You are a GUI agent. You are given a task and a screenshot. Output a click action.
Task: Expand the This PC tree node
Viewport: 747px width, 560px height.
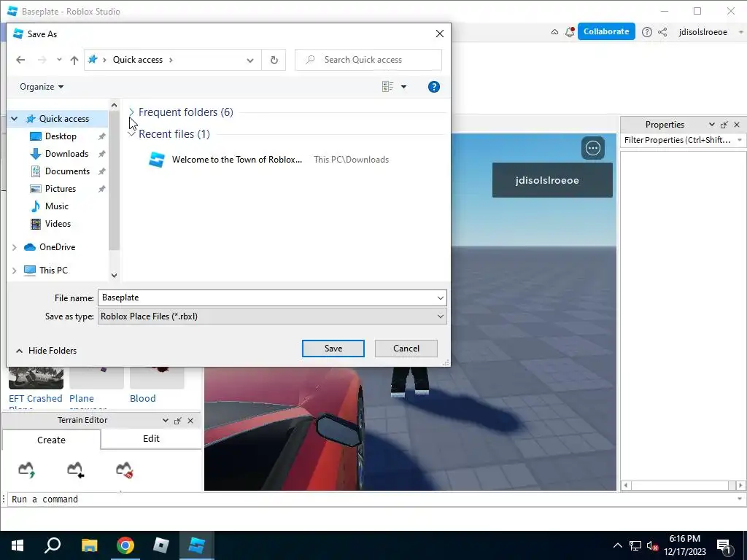tap(15, 270)
